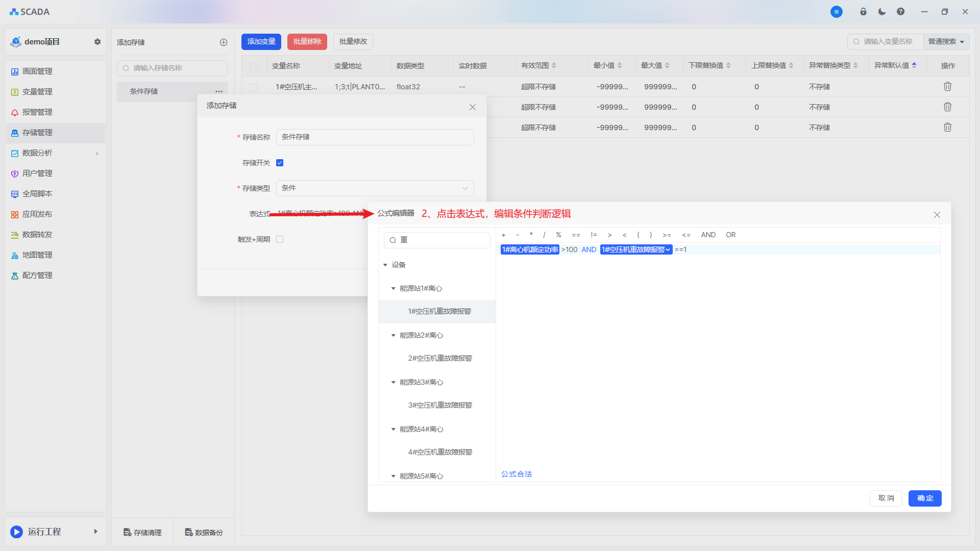Screen dimensions: 980x551
Task: Click the 存储名称 input field
Action: (375, 137)
